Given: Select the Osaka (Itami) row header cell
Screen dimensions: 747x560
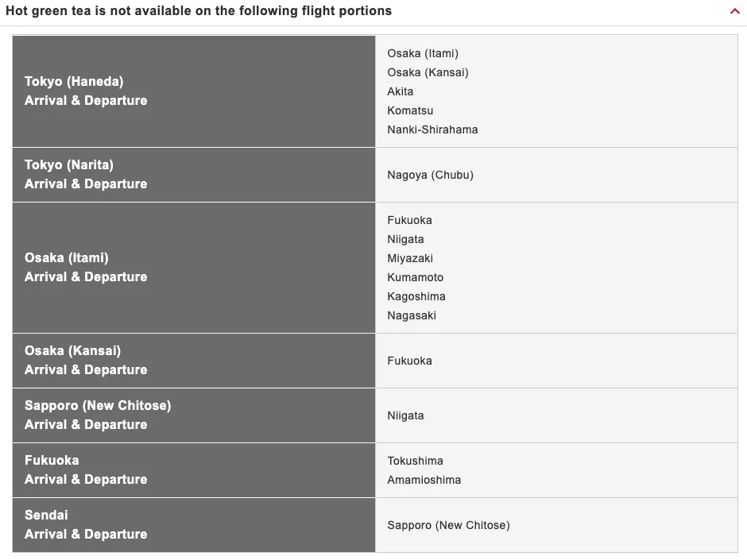Looking at the screenshot, I should [x=194, y=268].
